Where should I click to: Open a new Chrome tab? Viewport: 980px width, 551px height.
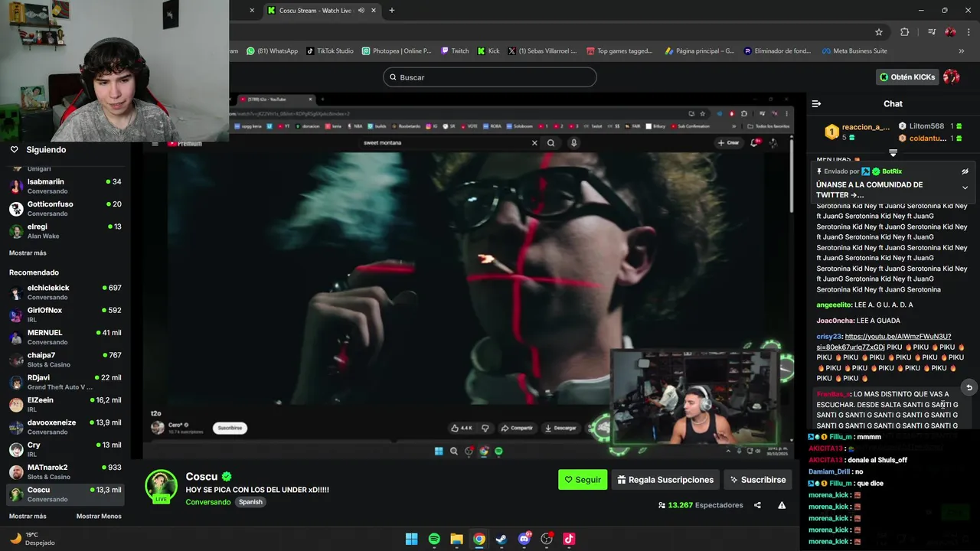[392, 11]
